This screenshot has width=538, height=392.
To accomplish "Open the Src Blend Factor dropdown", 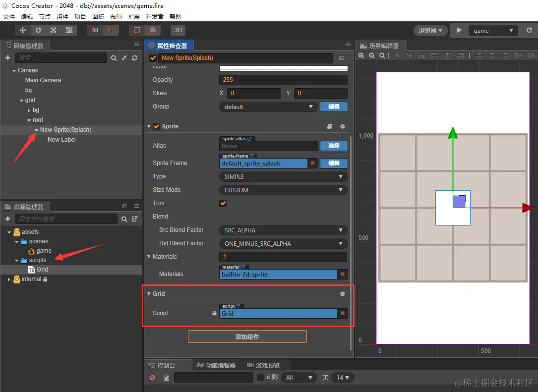I will (x=284, y=230).
